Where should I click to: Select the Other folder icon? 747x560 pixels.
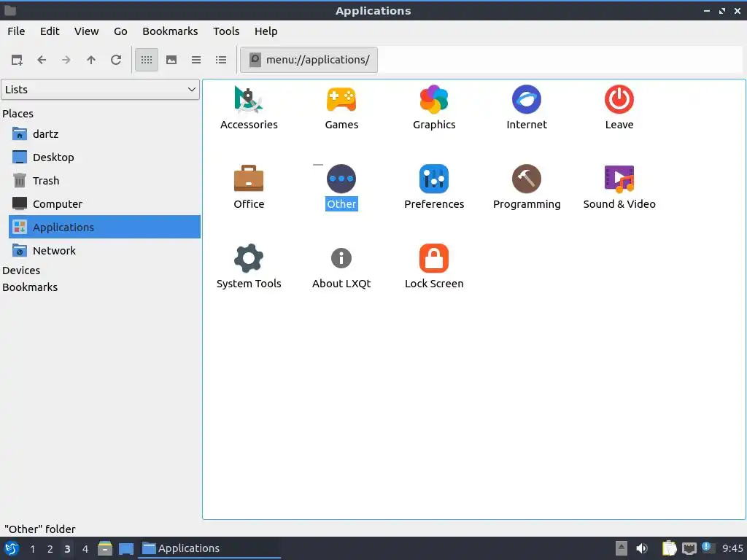pos(341,179)
